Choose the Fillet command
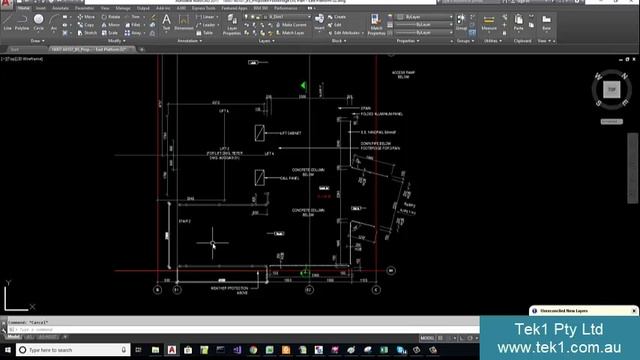The image size is (640, 360). point(133,25)
